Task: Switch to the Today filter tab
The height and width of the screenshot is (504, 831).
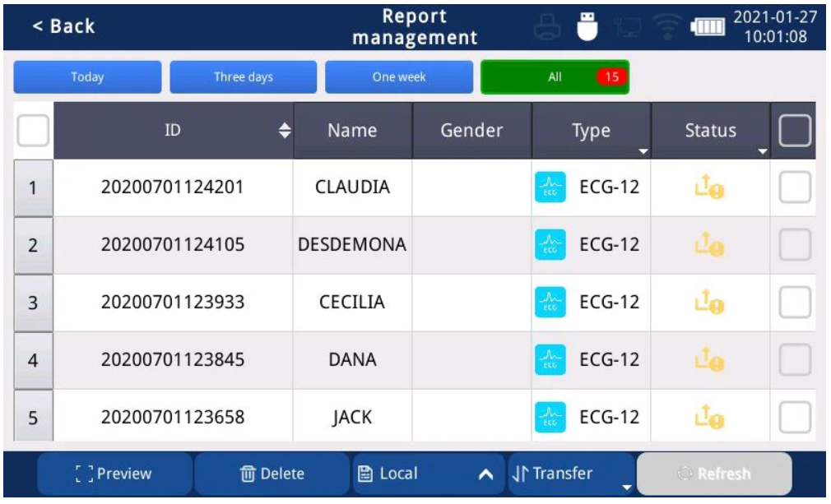Action: pos(87,77)
